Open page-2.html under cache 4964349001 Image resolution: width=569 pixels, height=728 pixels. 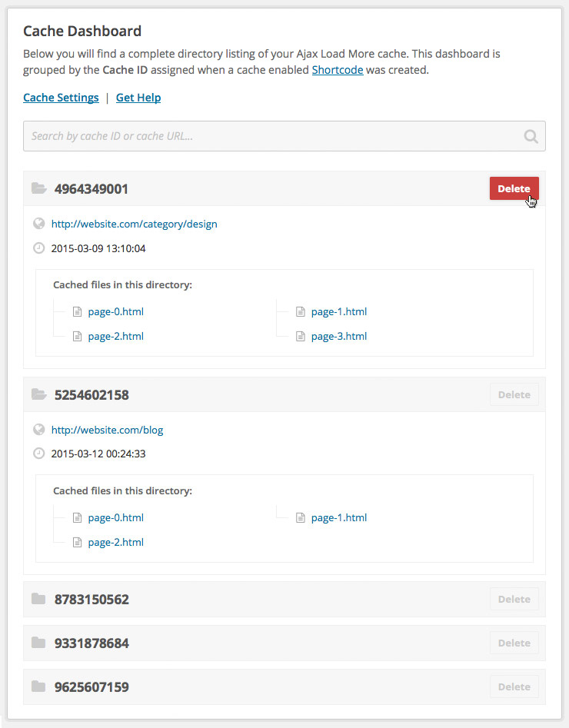[x=115, y=336]
